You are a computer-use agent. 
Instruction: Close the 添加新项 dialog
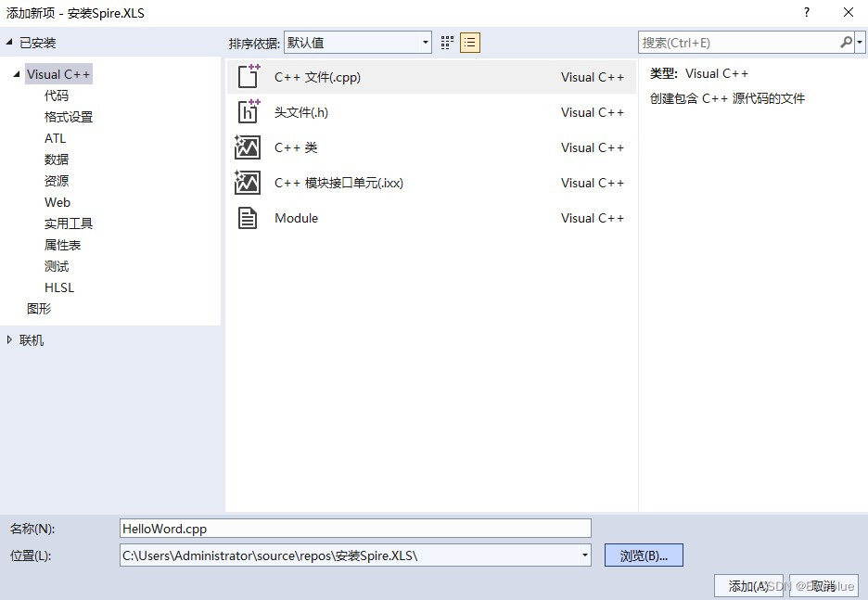[x=849, y=12]
